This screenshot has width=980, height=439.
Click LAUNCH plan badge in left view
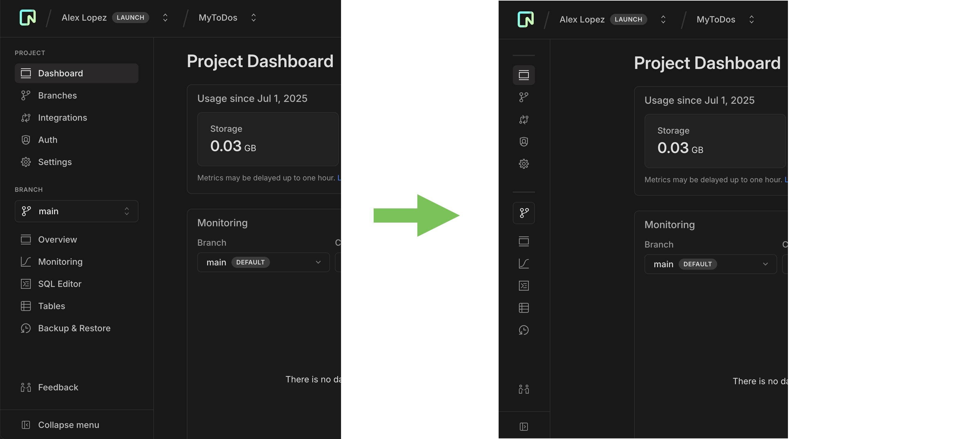[x=131, y=18]
